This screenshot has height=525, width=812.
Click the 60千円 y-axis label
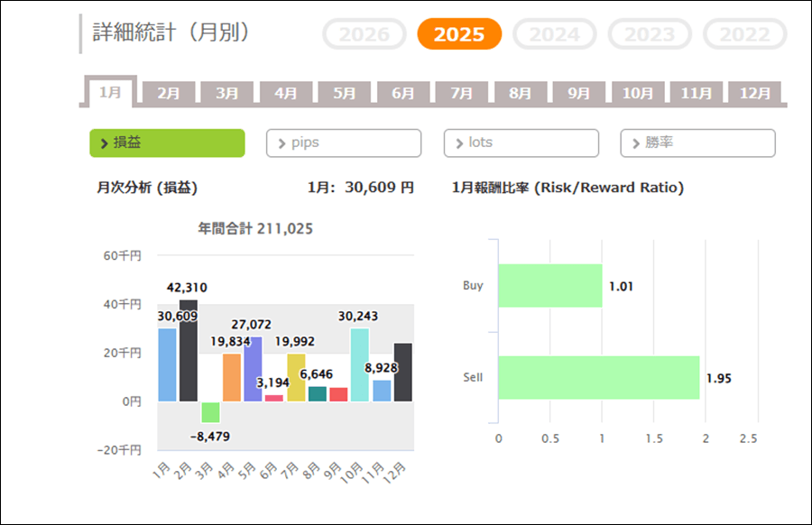click(x=122, y=256)
